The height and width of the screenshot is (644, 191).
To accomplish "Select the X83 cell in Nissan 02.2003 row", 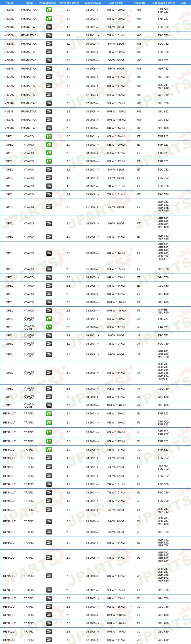I will (x=139, y=19).
